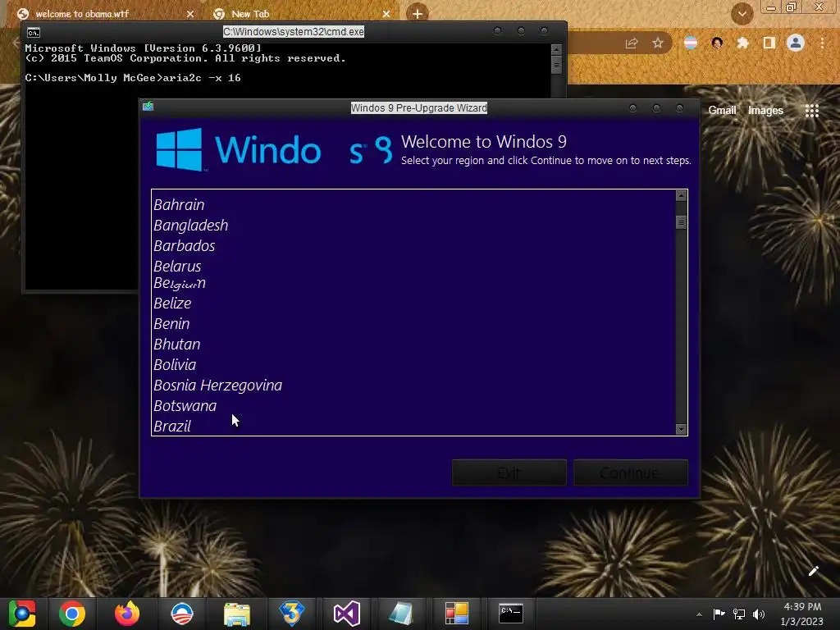Viewport: 840px width, 630px height.
Task: Click the cmd.exe window title icon
Action: click(33, 33)
